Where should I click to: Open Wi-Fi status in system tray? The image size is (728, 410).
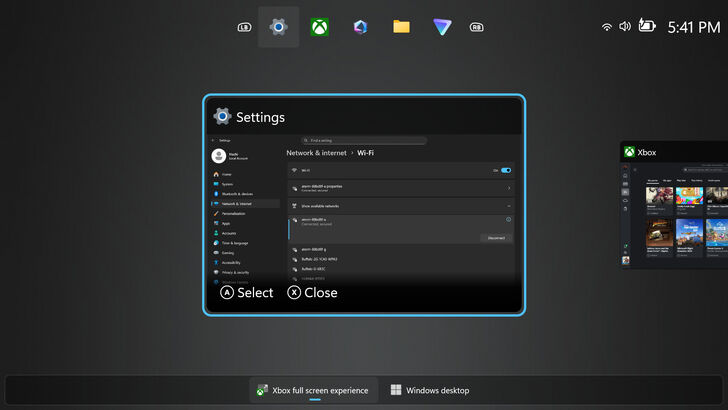coord(607,27)
